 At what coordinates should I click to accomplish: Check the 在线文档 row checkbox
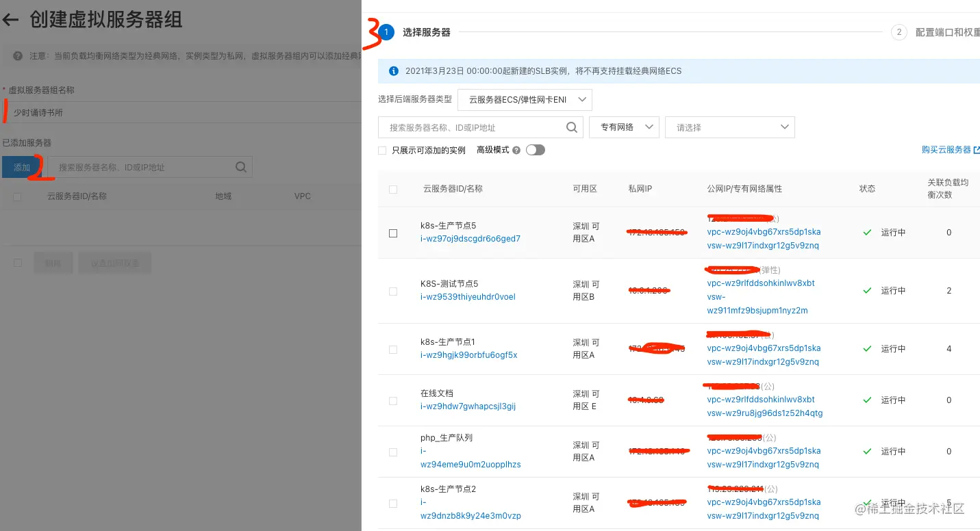point(393,401)
